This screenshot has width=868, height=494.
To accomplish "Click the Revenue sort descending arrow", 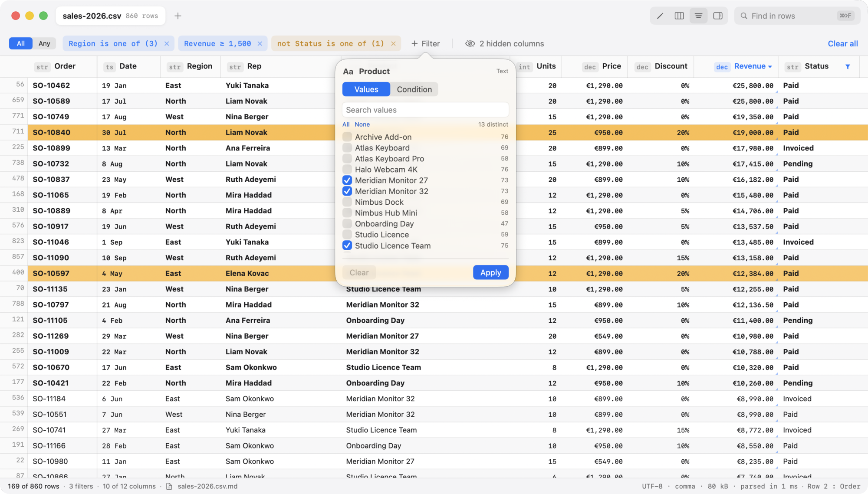I will click(770, 67).
